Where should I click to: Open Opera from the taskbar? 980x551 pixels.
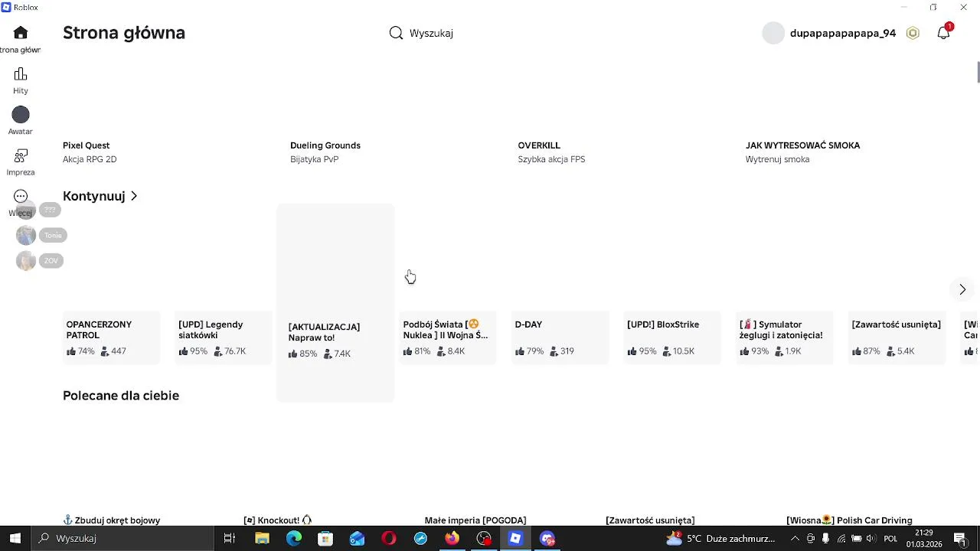tap(389, 538)
